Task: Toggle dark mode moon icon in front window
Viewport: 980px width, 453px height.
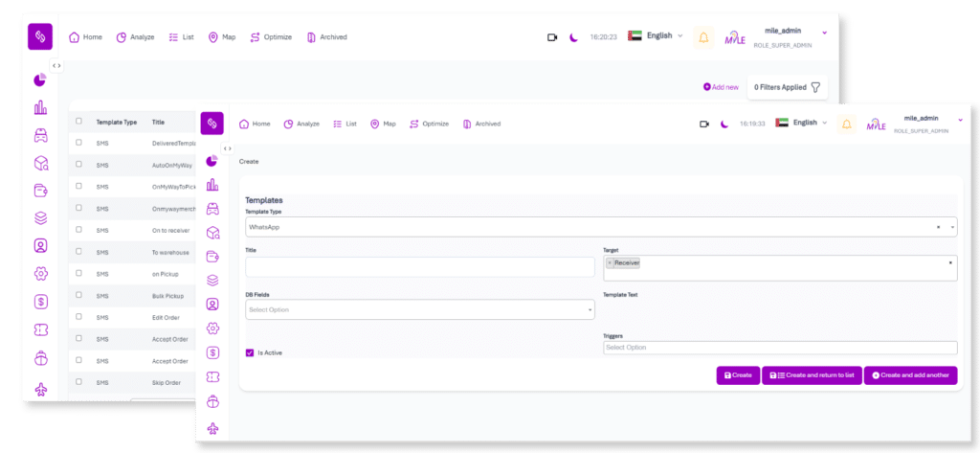Action: click(x=724, y=124)
